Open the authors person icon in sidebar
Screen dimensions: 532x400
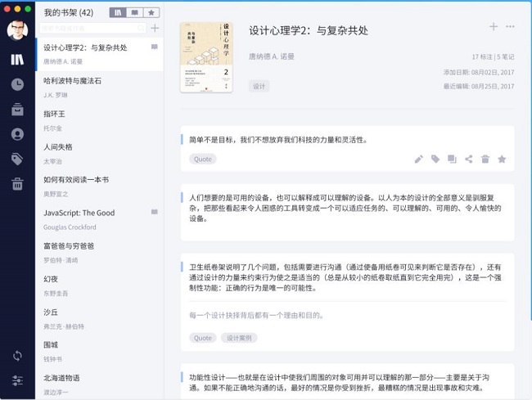coord(17,134)
